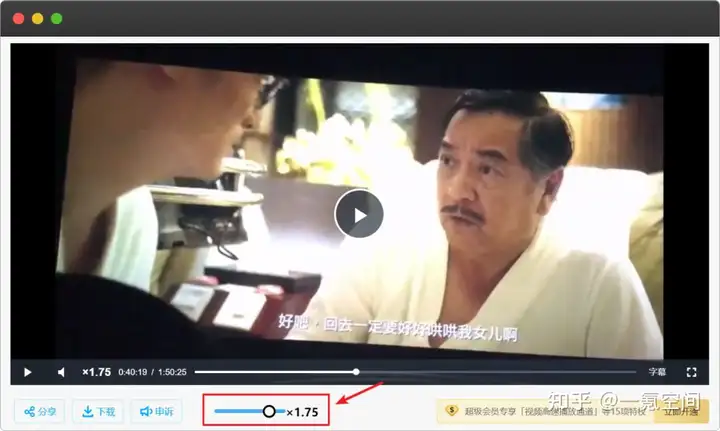Click the super member promotion banner text

(x=555, y=411)
